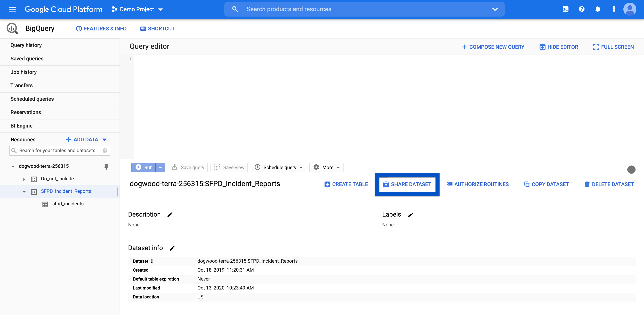Click AUTHORIZE ROUTINES button
The height and width of the screenshot is (315, 644).
click(x=478, y=184)
